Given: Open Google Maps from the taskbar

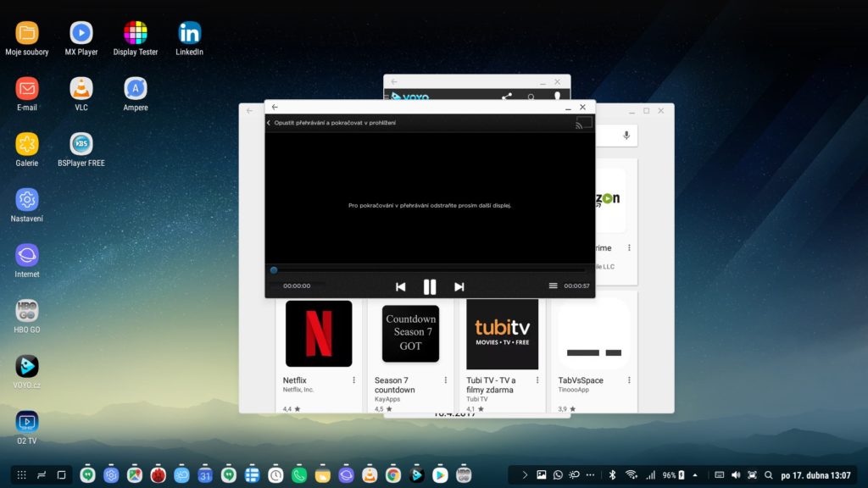Looking at the screenshot, I should click(135, 474).
